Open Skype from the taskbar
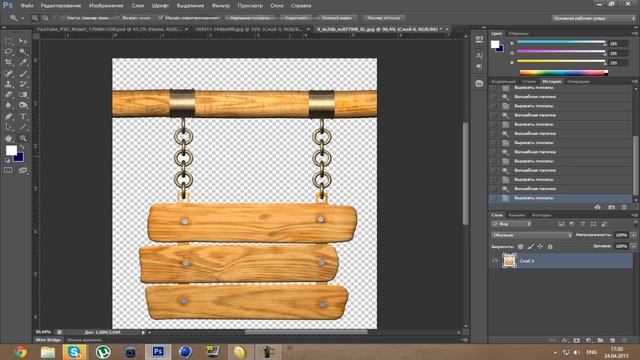 [75, 351]
